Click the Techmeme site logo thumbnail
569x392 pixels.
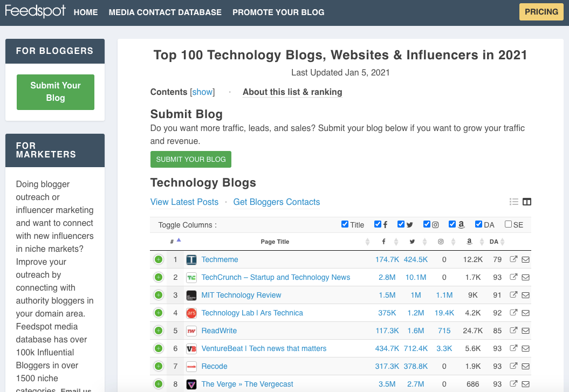pyautogui.click(x=191, y=260)
